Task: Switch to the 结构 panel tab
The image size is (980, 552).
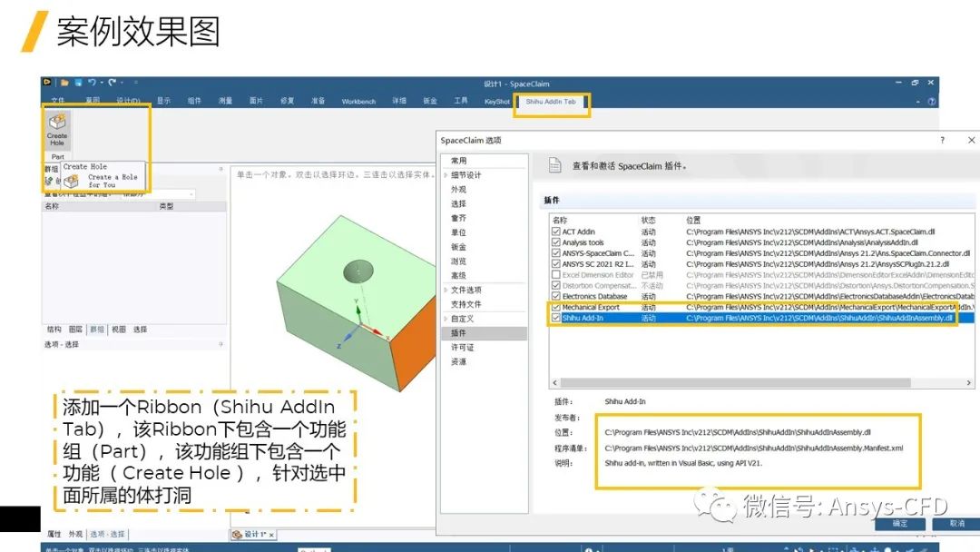Action: (54, 330)
